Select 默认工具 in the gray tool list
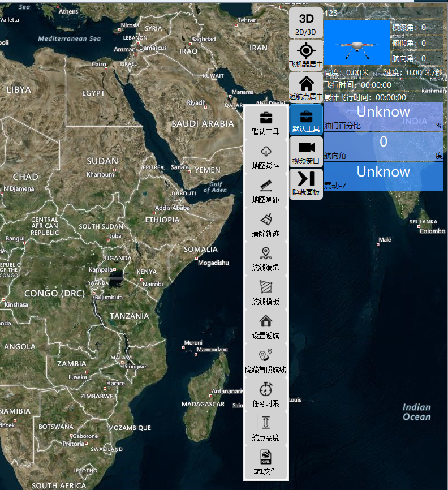Screen dimensions: 448x490 pyautogui.click(x=265, y=123)
